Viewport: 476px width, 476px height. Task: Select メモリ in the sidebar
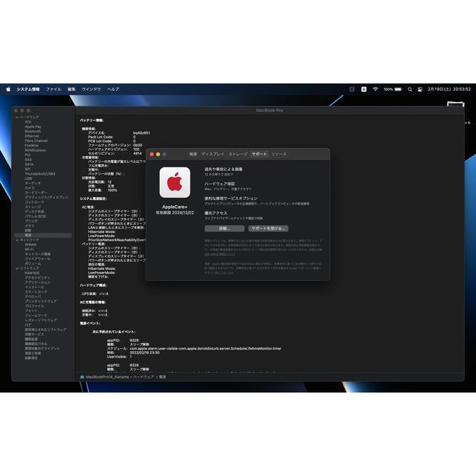[x=30, y=225]
